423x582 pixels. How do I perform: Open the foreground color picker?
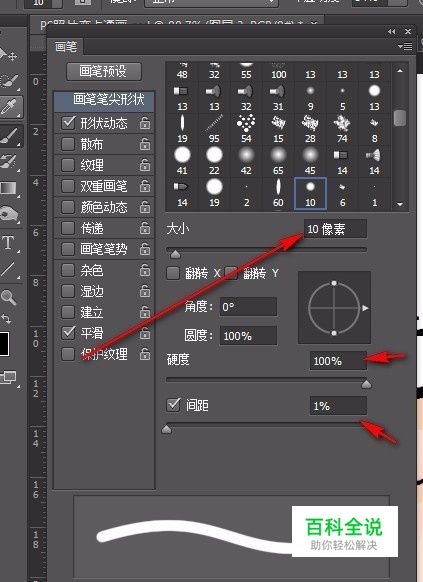[x=4, y=344]
